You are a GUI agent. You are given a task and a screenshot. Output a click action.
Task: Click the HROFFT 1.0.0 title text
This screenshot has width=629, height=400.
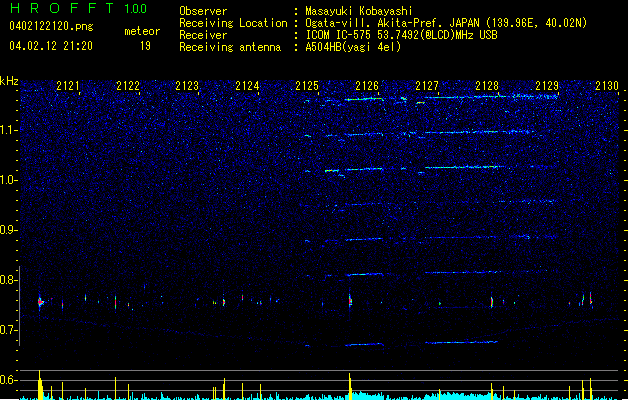(x=78, y=8)
